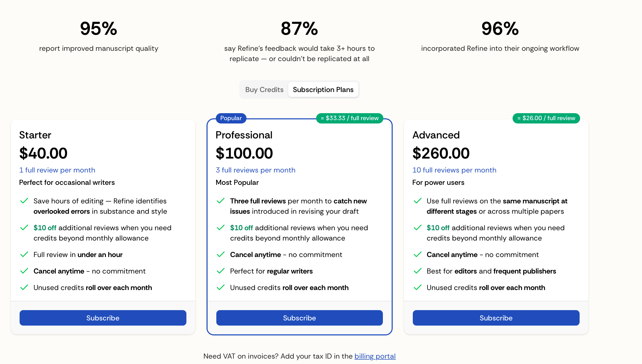Click checkmark beside same manuscript at different stages
642x364 pixels.
[x=417, y=201]
